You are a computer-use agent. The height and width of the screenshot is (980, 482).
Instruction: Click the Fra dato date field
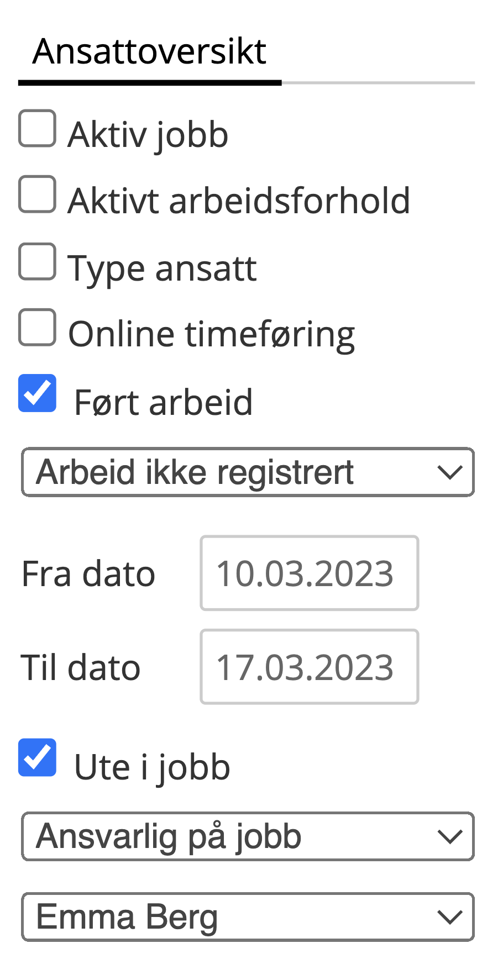309,573
